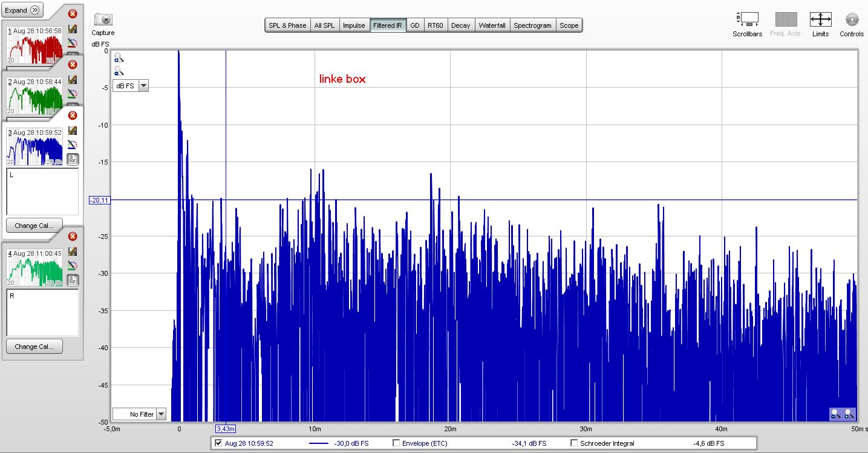Open save icon for measurement 1
The image size is (868, 453).
pos(73,28)
